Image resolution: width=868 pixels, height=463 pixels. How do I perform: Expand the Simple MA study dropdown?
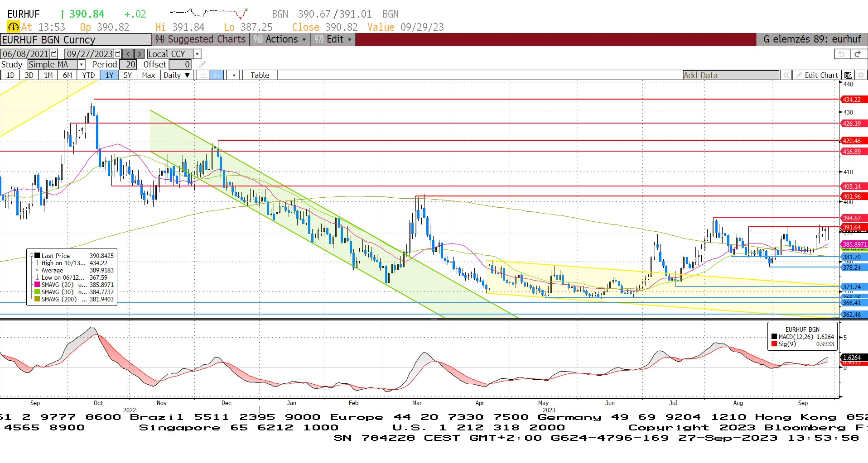[x=81, y=65]
